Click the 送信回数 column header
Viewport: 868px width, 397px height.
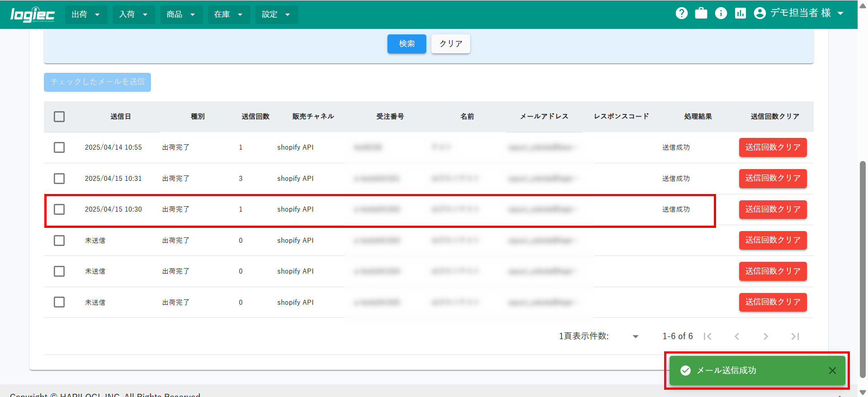point(255,117)
